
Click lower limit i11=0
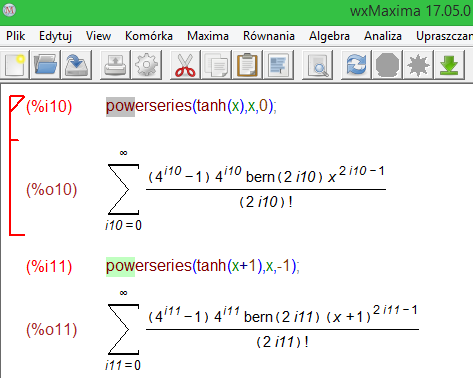tap(123, 365)
